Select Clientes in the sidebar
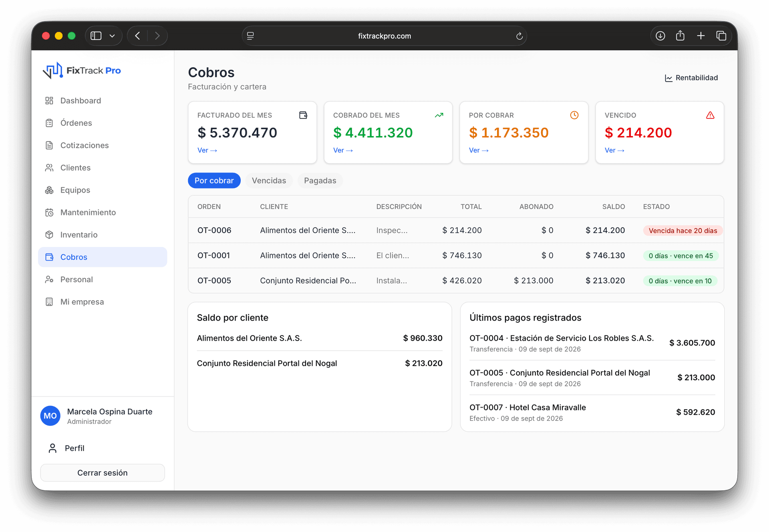The width and height of the screenshot is (769, 532). click(103, 168)
